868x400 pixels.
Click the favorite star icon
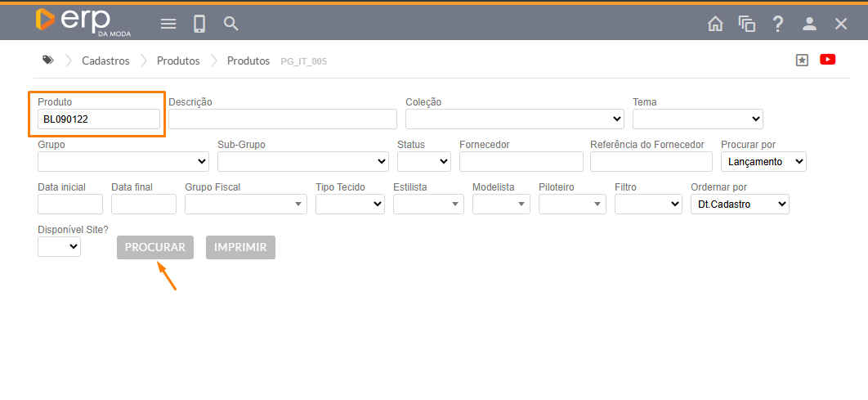click(x=802, y=60)
